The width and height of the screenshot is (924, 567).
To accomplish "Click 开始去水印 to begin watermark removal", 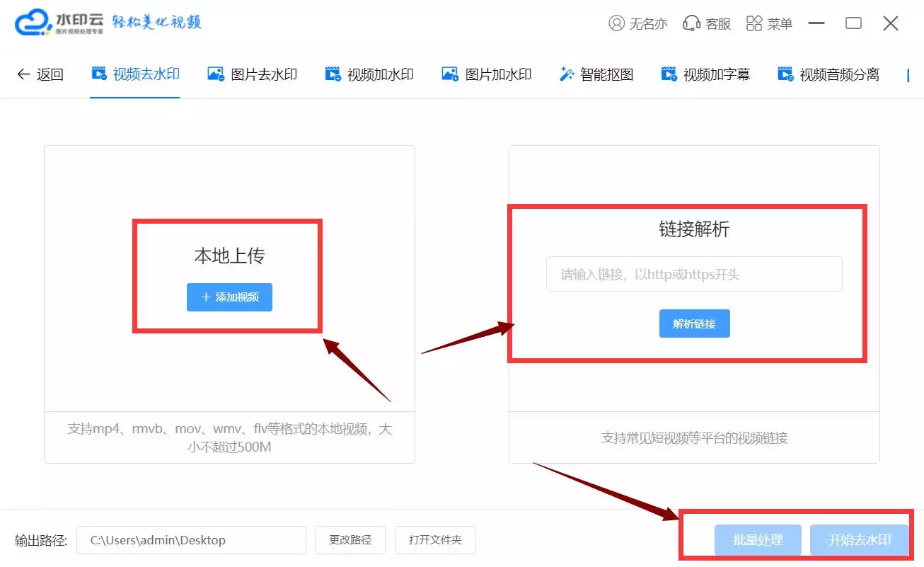I will (x=860, y=539).
